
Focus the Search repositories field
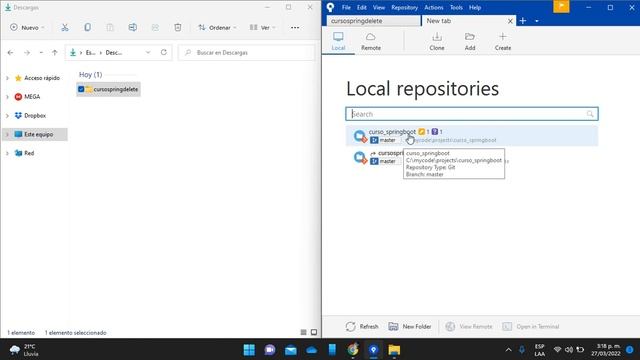point(472,114)
